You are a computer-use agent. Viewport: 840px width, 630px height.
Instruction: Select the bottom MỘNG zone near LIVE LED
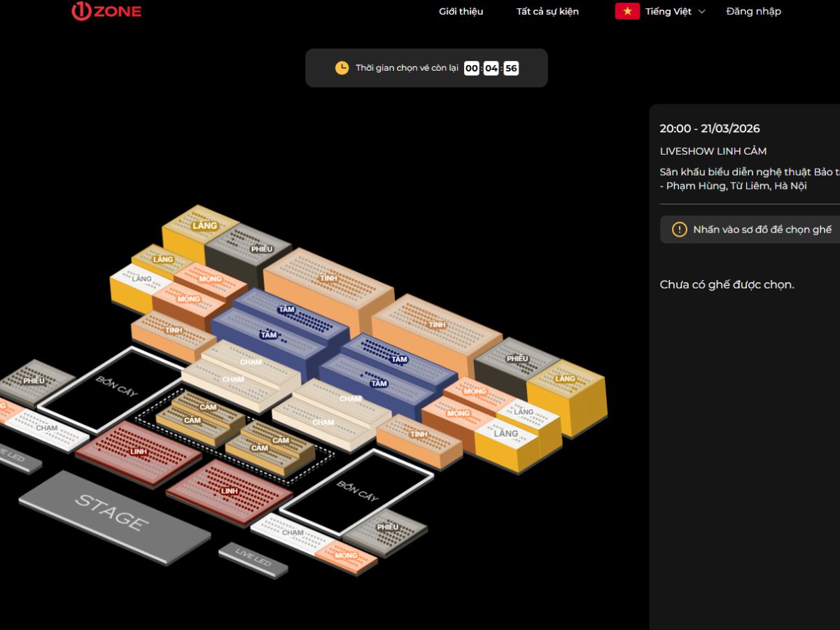pyautogui.click(x=346, y=556)
